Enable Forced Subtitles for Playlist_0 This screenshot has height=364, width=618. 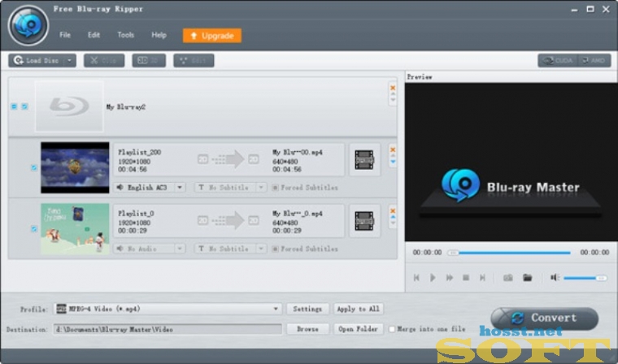pos(275,249)
